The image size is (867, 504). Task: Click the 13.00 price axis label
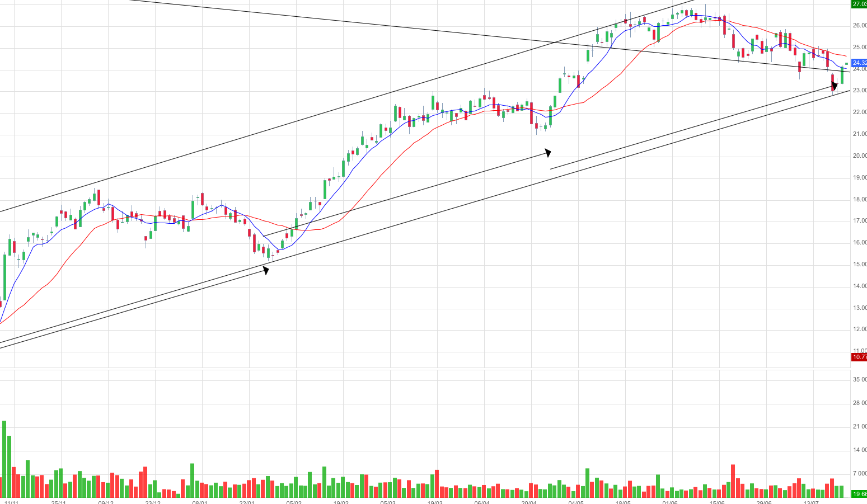860,308
